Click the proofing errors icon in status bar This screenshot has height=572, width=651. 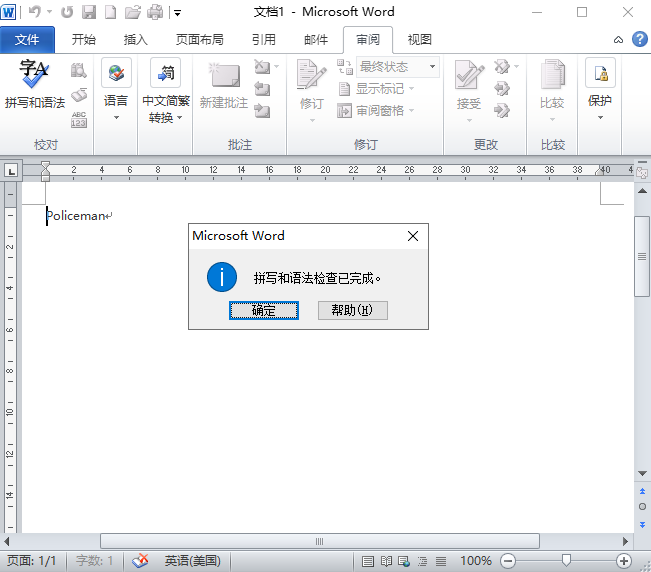[141, 561]
